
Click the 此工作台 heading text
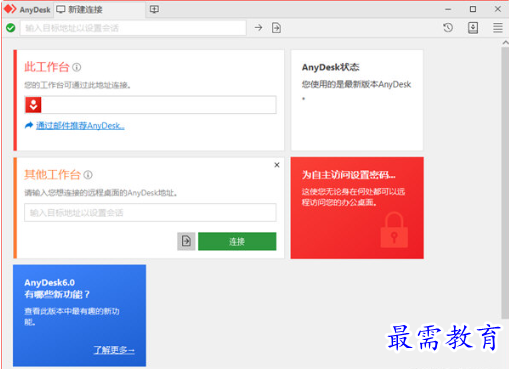click(x=47, y=67)
